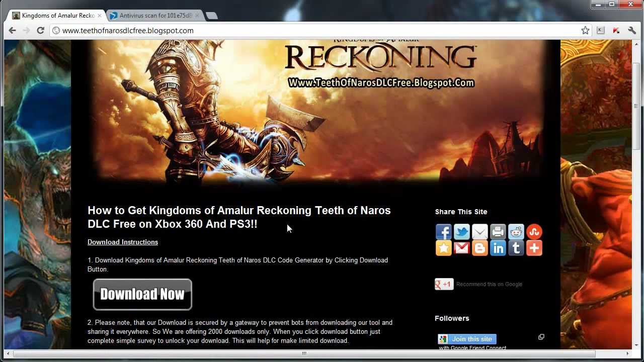
Task: Share the site on LinkedIn
Action: [x=498, y=248]
